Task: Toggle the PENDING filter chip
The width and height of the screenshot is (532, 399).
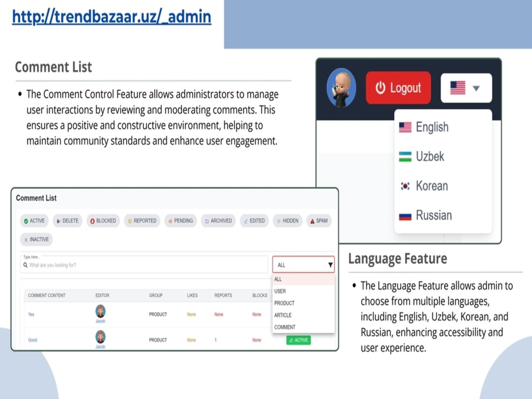Action: [x=180, y=221]
